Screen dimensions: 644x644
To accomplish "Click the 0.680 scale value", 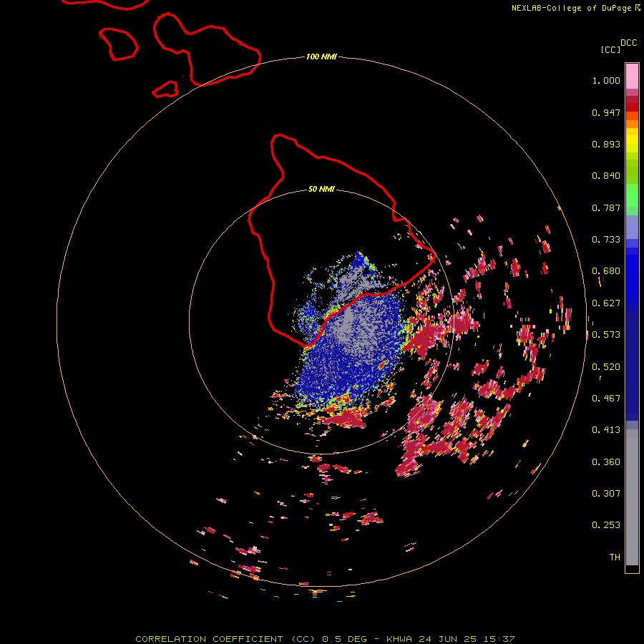I will pos(606,271).
